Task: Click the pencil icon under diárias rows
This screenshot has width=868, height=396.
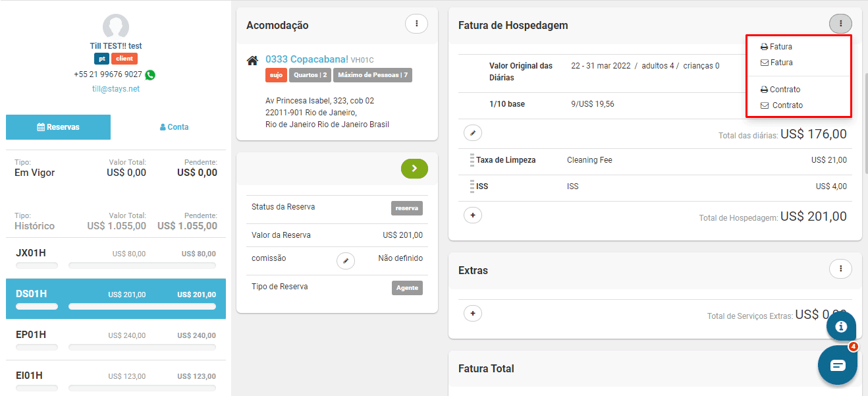Action: click(472, 133)
